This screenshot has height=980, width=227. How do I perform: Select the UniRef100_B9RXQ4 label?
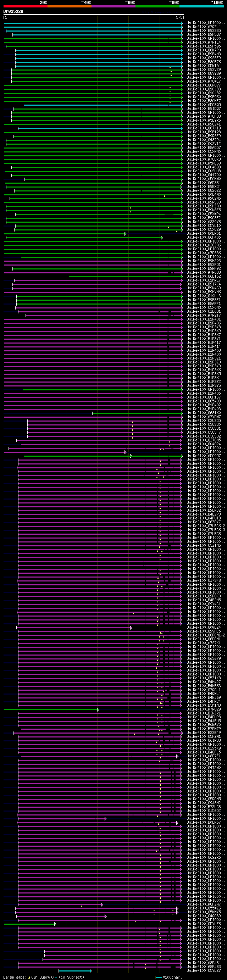pyautogui.click(x=203, y=187)
